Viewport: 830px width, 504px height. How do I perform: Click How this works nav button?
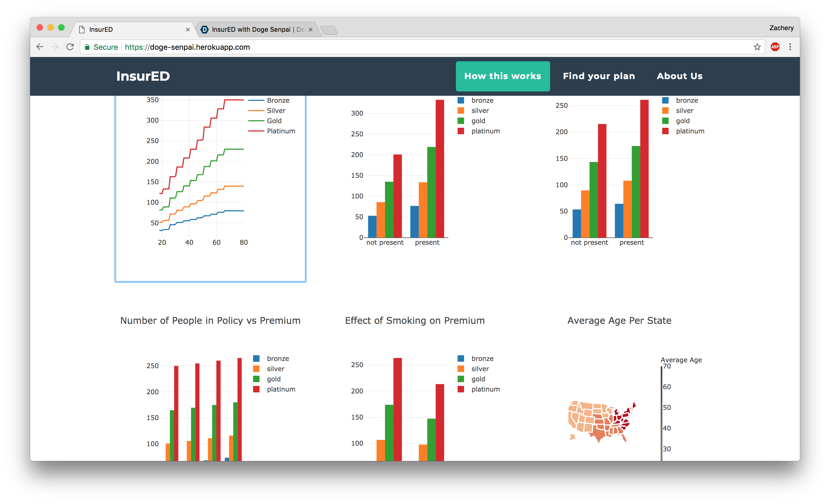click(x=502, y=76)
